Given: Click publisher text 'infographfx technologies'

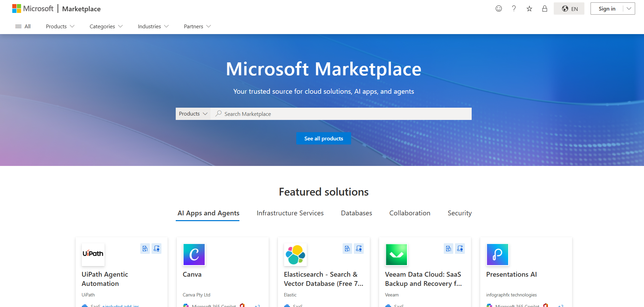Looking at the screenshot, I should click(511, 295).
